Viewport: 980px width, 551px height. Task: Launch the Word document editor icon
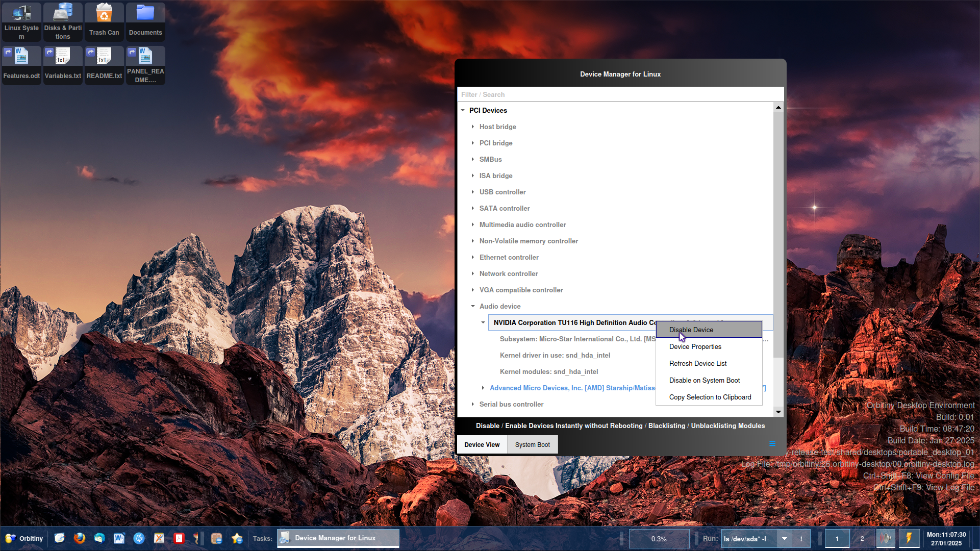pos(119,538)
